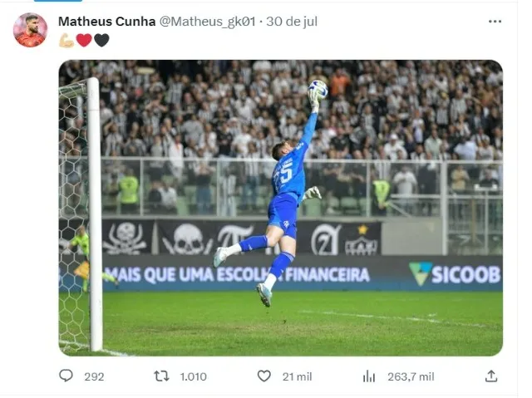Open the view analytics bar chart icon

[369, 376]
